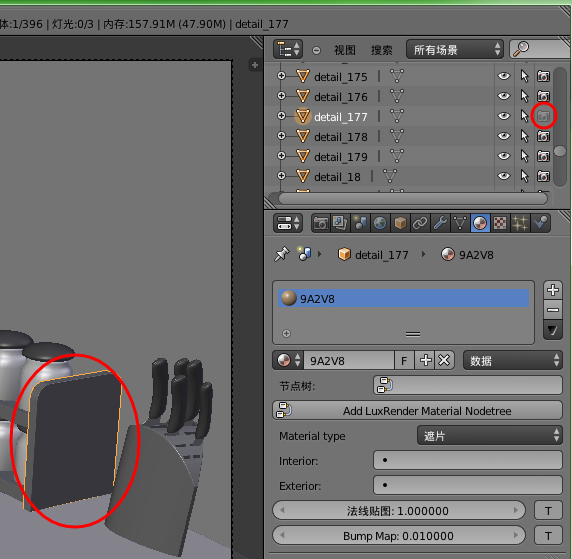Switch to Mesh Data properties tab
Screen dimensions: 572x559
460,223
